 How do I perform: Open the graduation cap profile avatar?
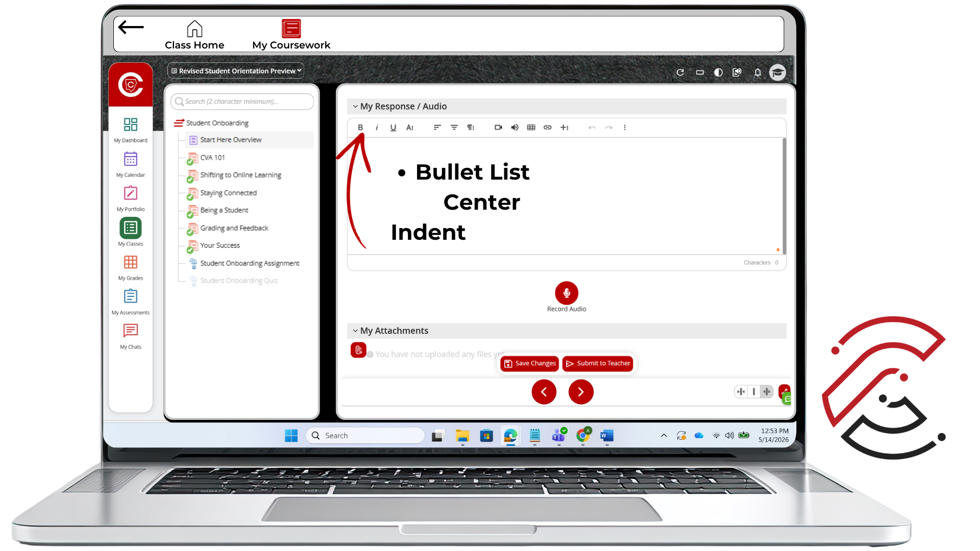(x=777, y=72)
